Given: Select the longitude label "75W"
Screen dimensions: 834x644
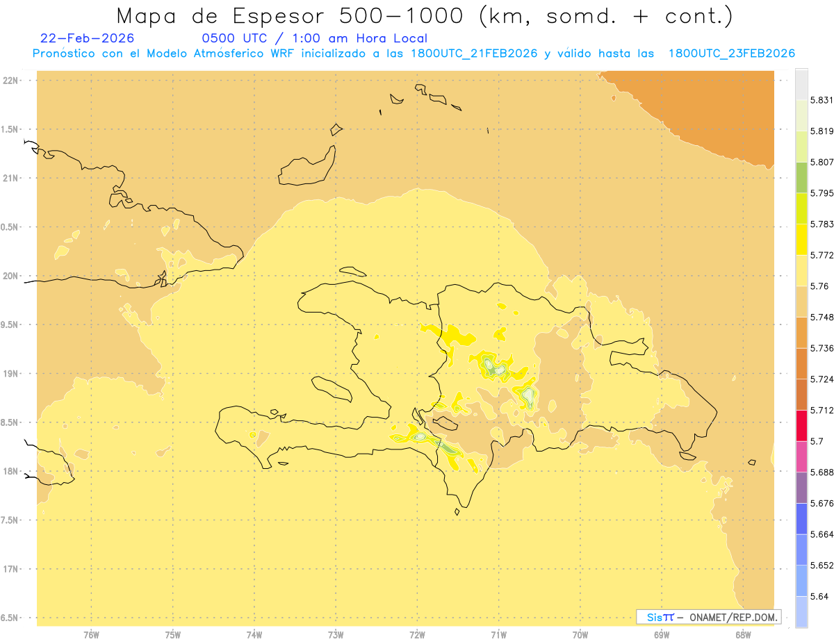Looking at the screenshot, I should click(172, 635).
